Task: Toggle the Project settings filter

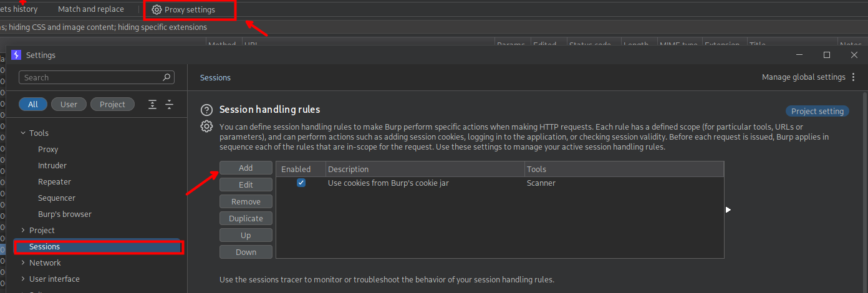Action: tap(112, 105)
